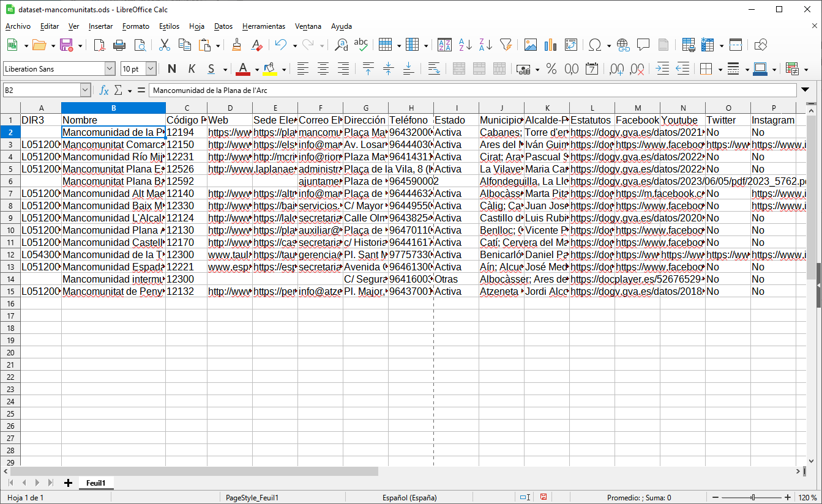Screen dimensions: 822x504
Task: Expand the formula bar
Action: coord(805,91)
